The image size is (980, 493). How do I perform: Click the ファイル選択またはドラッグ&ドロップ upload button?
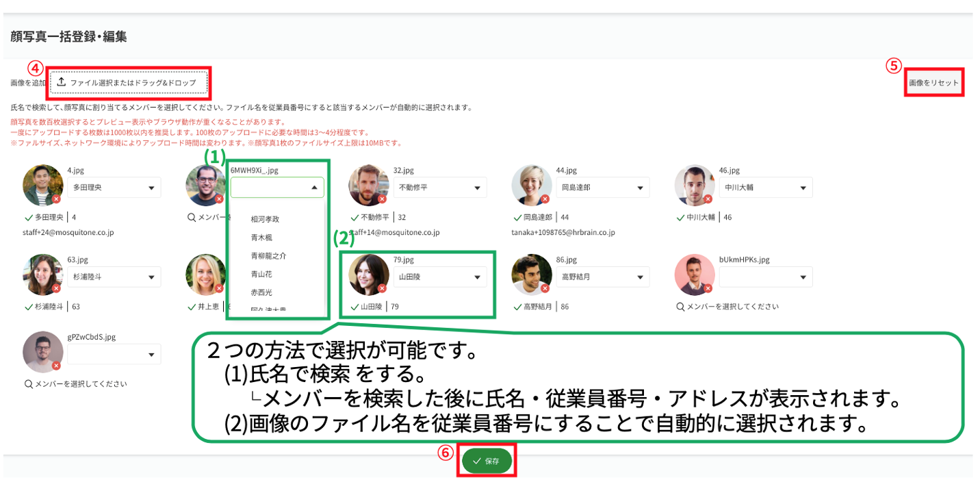point(129,83)
